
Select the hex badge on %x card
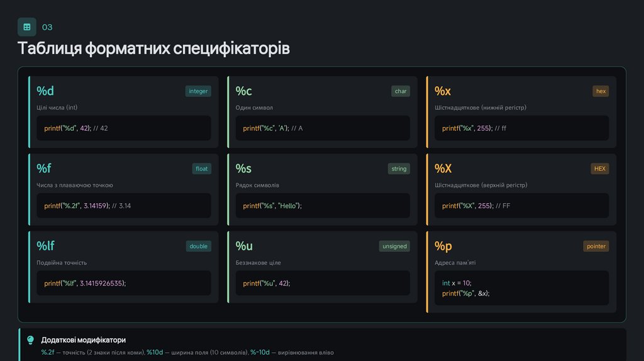(x=601, y=91)
